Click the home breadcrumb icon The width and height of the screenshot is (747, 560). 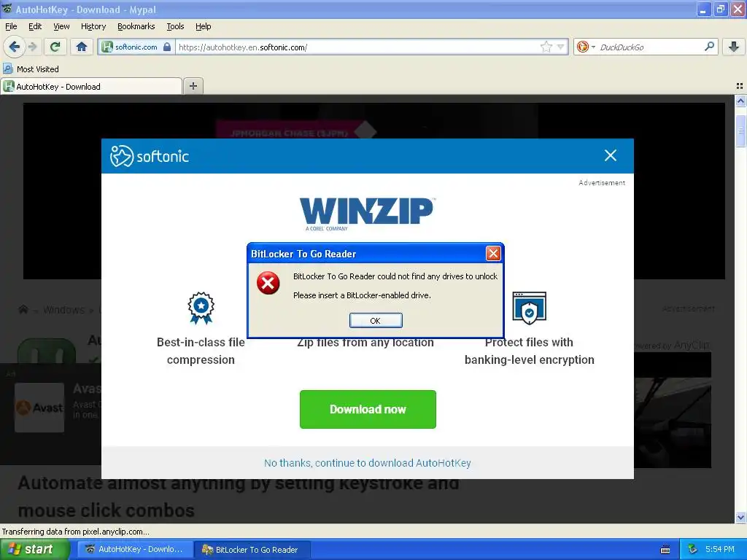coord(23,309)
